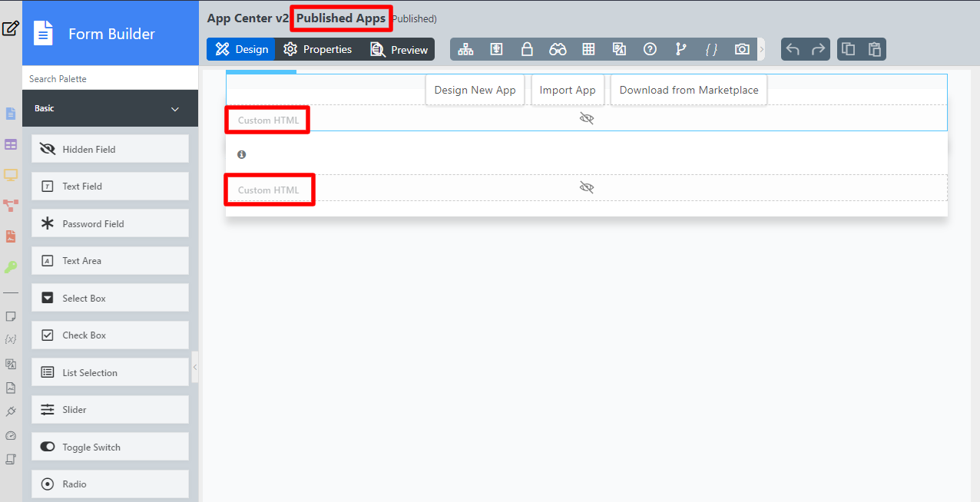Click the Form Builder header title

(111, 34)
